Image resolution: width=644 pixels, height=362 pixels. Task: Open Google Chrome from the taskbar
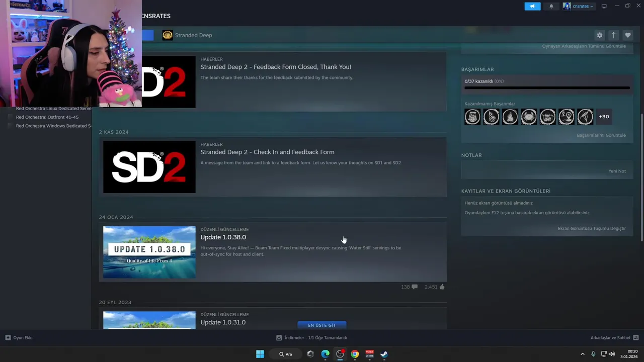355,354
